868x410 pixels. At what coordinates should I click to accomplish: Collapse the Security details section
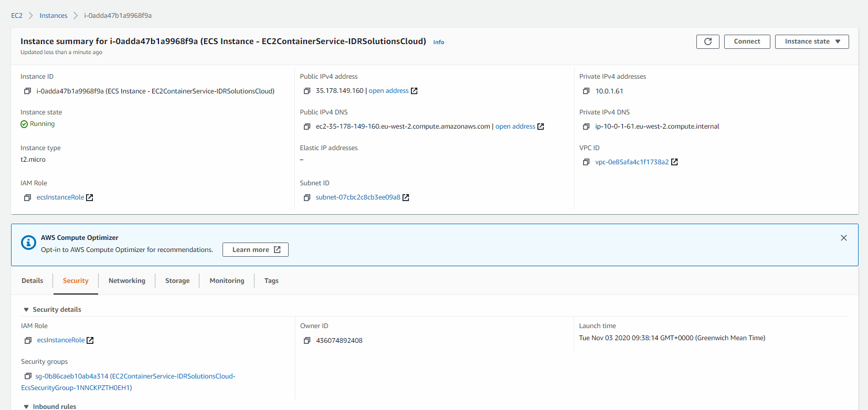click(x=26, y=310)
